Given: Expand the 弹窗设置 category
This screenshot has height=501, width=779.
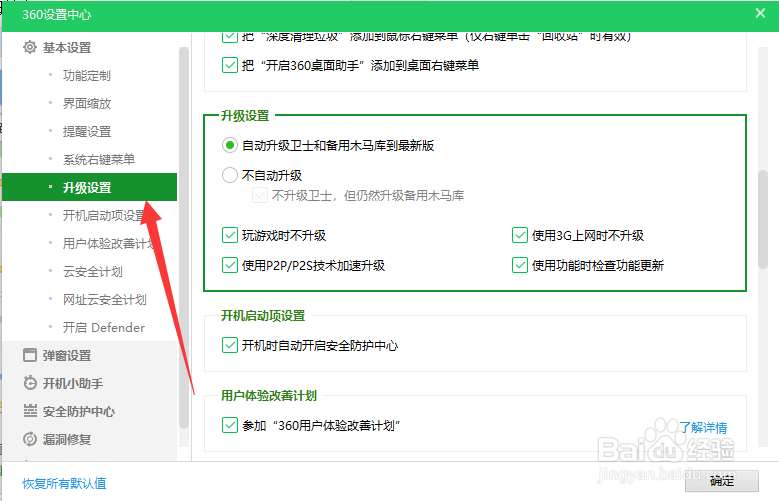Looking at the screenshot, I should (x=67, y=355).
